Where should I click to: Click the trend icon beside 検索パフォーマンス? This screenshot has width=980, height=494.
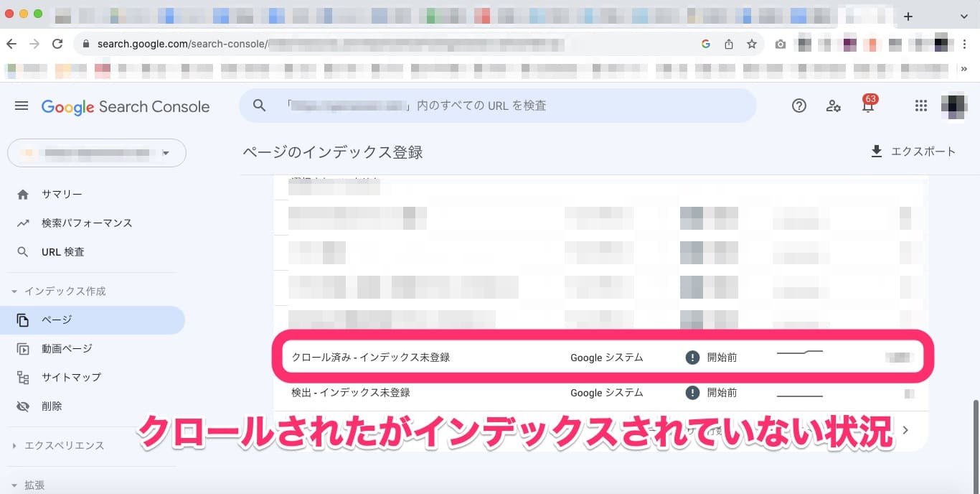click(23, 223)
